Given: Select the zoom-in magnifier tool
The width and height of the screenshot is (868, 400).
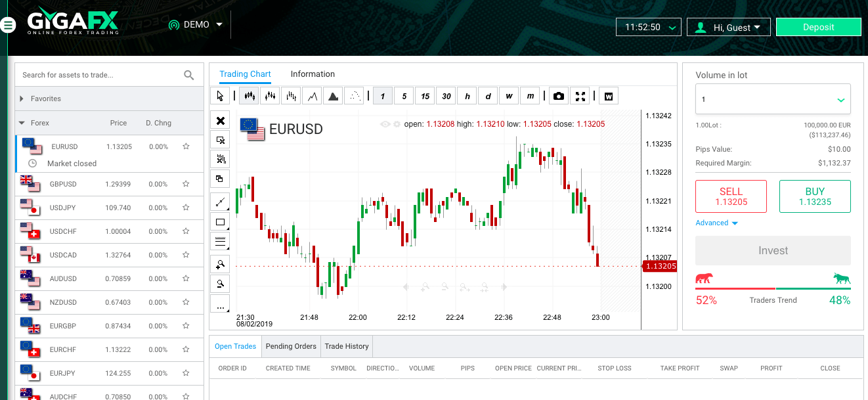Looking at the screenshot, I should tap(220, 263).
